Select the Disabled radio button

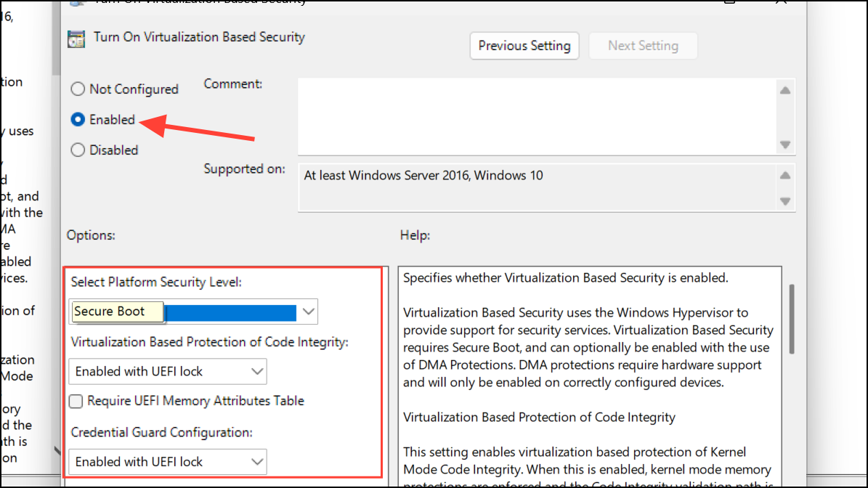coord(78,150)
